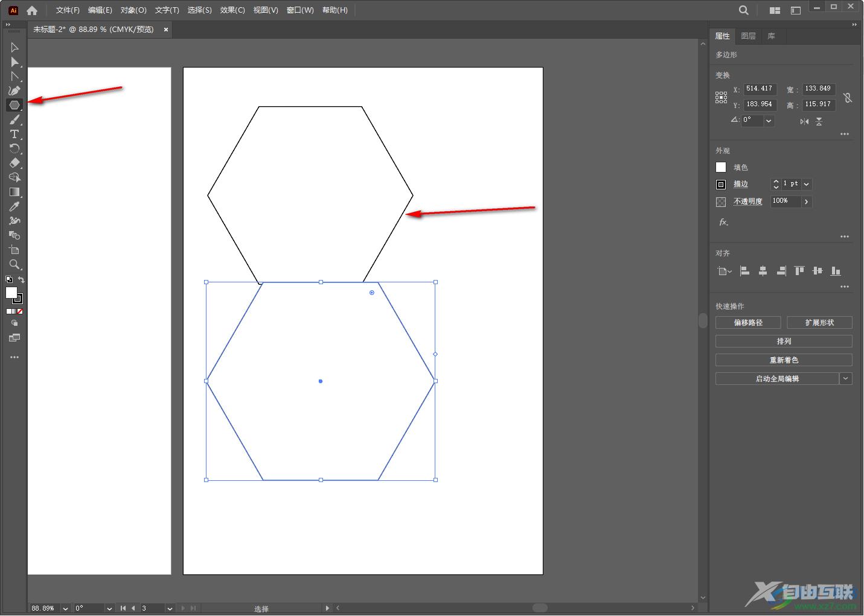Click the 排列 button
864x616 pixels.
[x=784, y=341]
